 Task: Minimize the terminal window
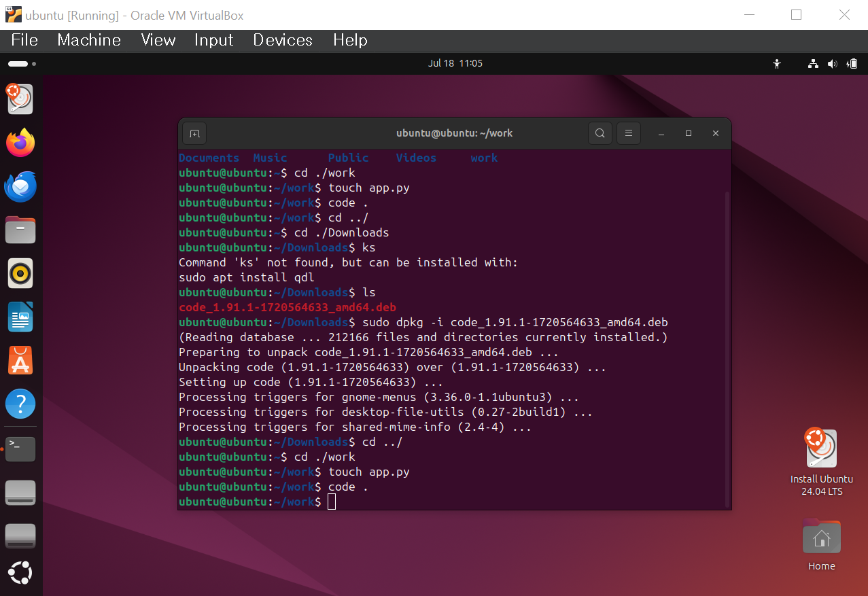661,133
